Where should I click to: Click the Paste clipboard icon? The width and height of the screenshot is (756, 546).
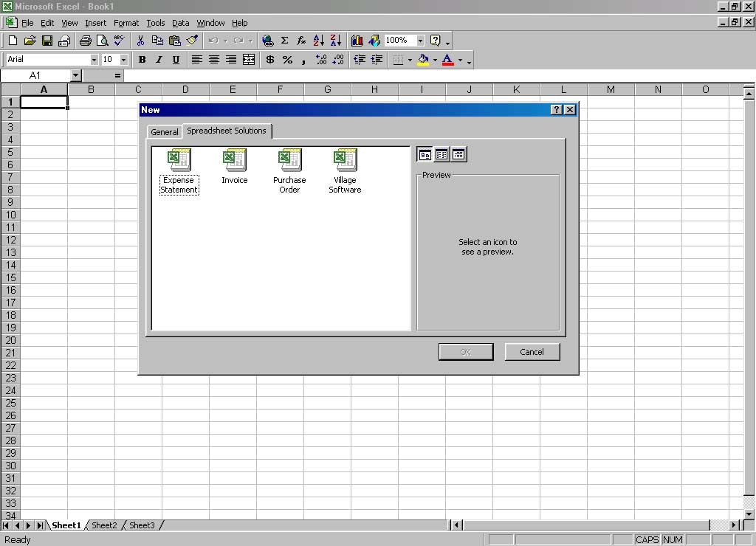click(x=174, y=41)
